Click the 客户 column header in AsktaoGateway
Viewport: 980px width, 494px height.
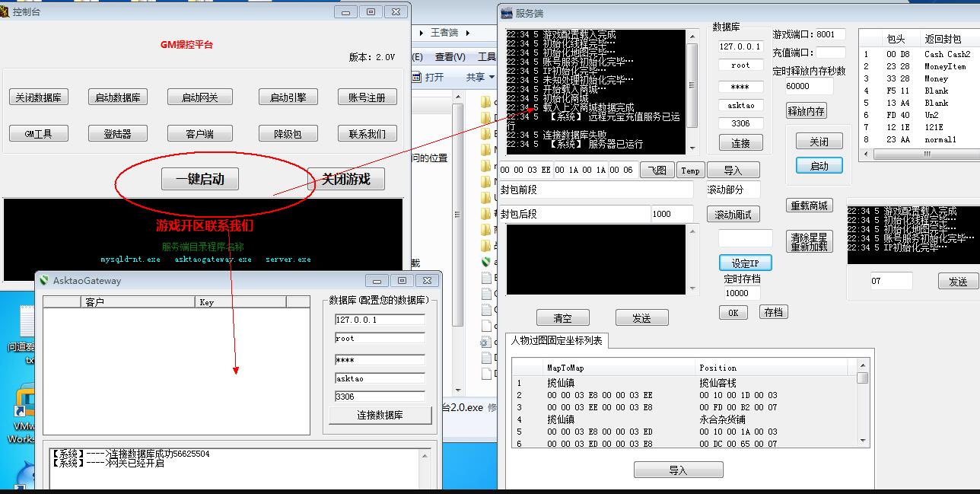pos(137,302)
